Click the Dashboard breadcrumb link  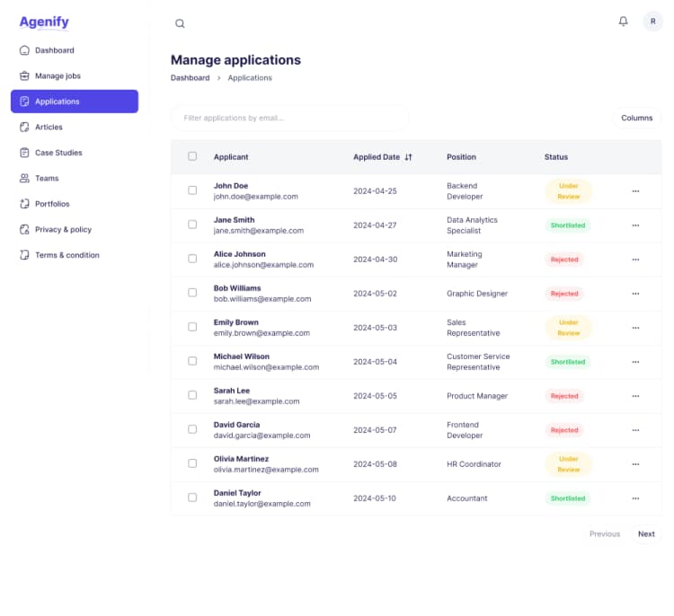(190, 78)
